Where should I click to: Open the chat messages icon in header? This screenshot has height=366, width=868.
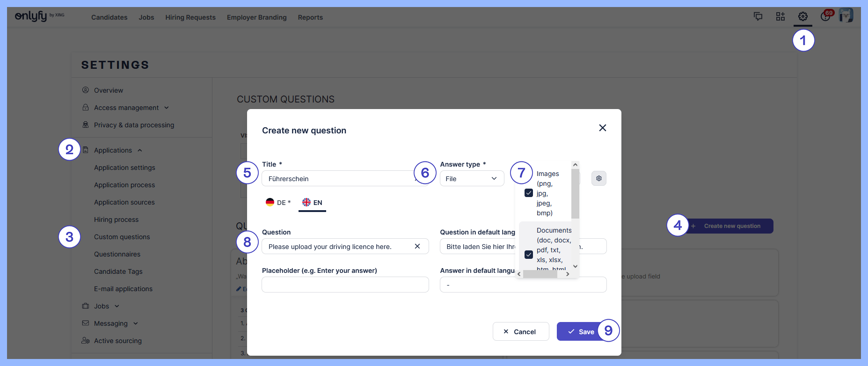(758, 17)
